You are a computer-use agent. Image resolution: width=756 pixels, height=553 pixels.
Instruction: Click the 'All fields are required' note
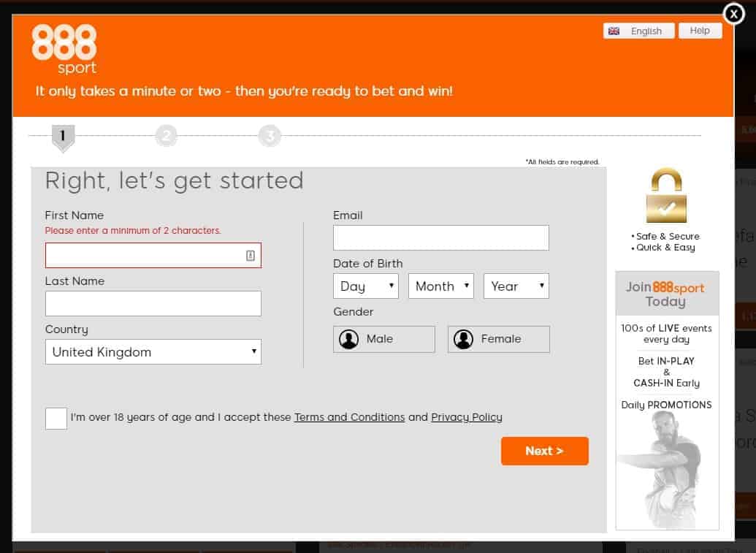[x=562, y=162]
